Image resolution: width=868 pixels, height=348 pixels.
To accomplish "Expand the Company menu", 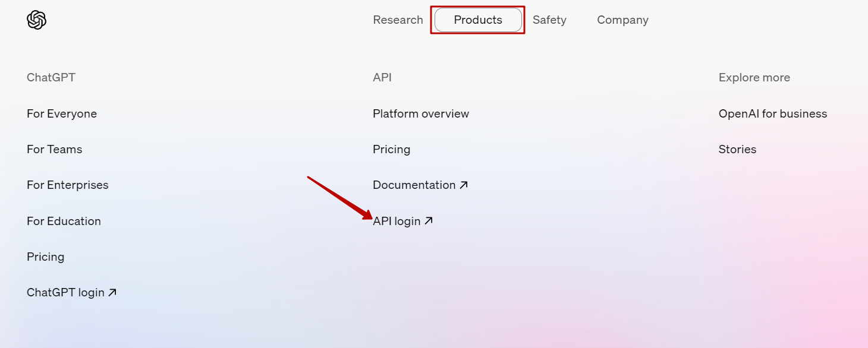I will pyautogui.click(x=622, y=20).
